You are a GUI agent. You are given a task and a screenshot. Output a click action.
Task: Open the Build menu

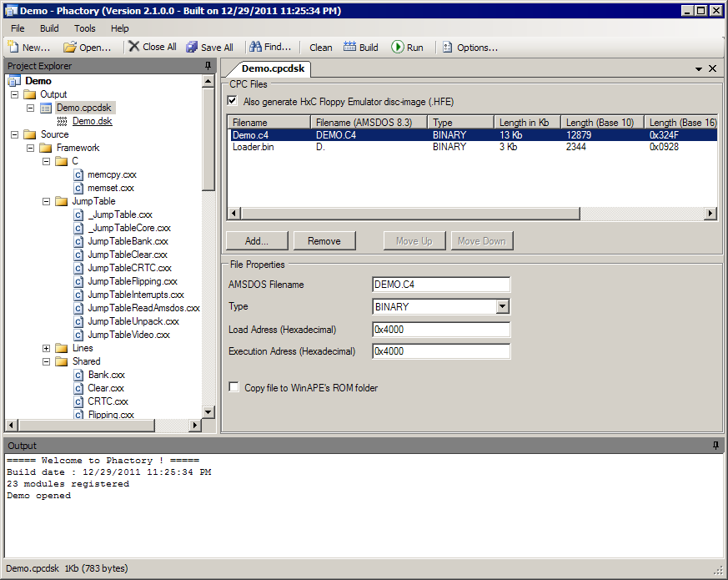click(49, 28)
